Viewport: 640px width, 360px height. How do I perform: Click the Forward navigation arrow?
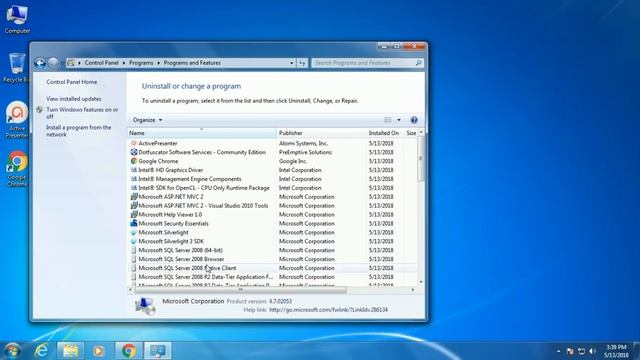pyautogui.click(x=53, y=63)
